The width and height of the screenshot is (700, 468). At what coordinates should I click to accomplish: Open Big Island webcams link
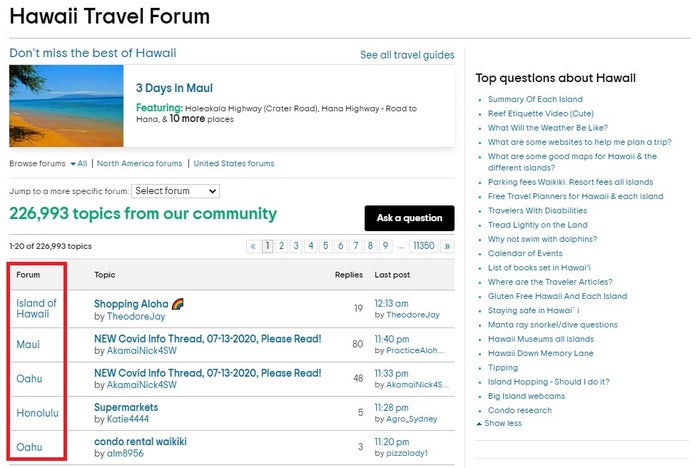tap(526, 396)
